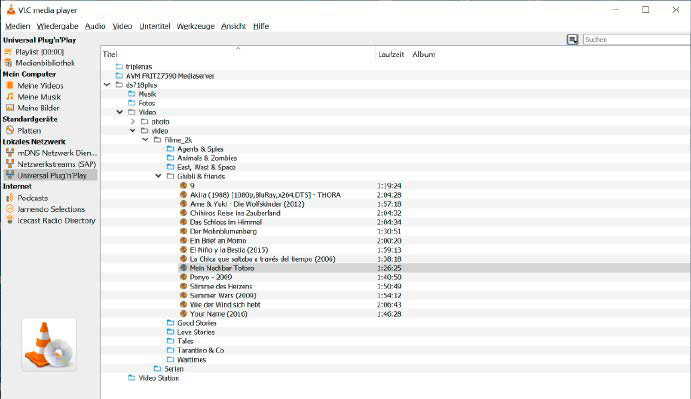This screenshot has width=691, height=399.
Task: Click the Serien folder icon
Action: [157, 369]
